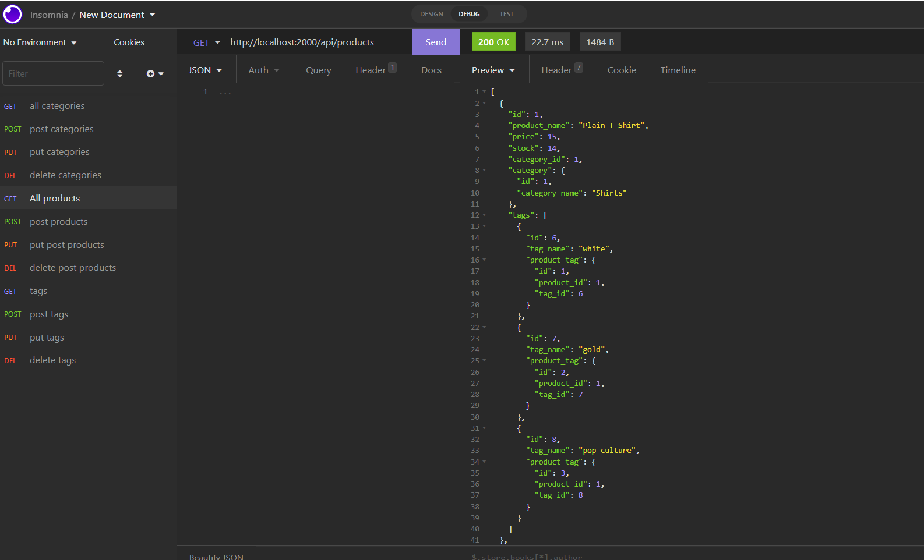Viewport: 924px width, 560px height.
Task: Click the "stock" key in response
Action: [524, 148]
